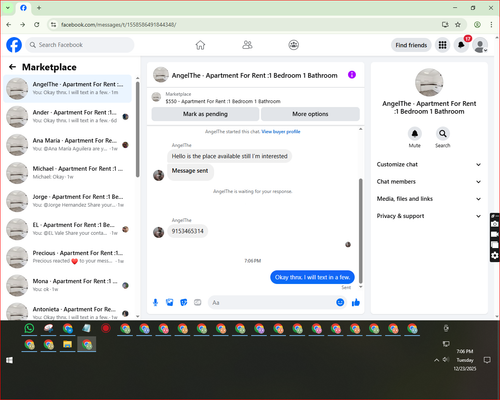Open the Menu grid icon
Screen dimensions: 500x400
click(442, 45)
